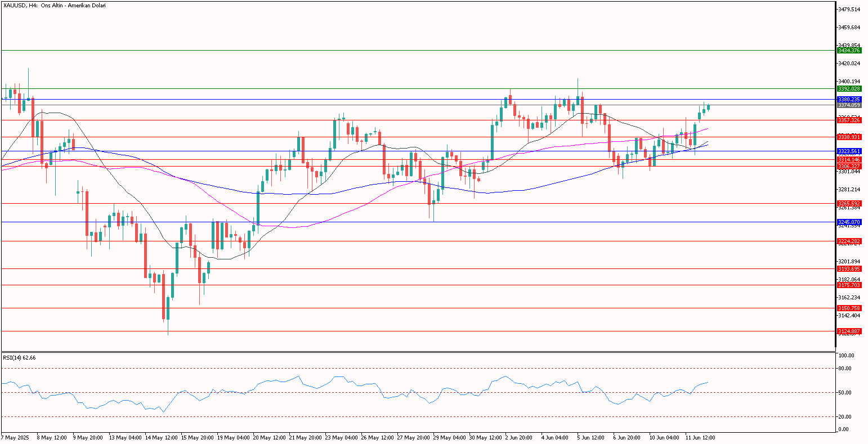Click the 3459.684 price axis value
Viewport: 868px width, 444px height.
click(849, 28)
